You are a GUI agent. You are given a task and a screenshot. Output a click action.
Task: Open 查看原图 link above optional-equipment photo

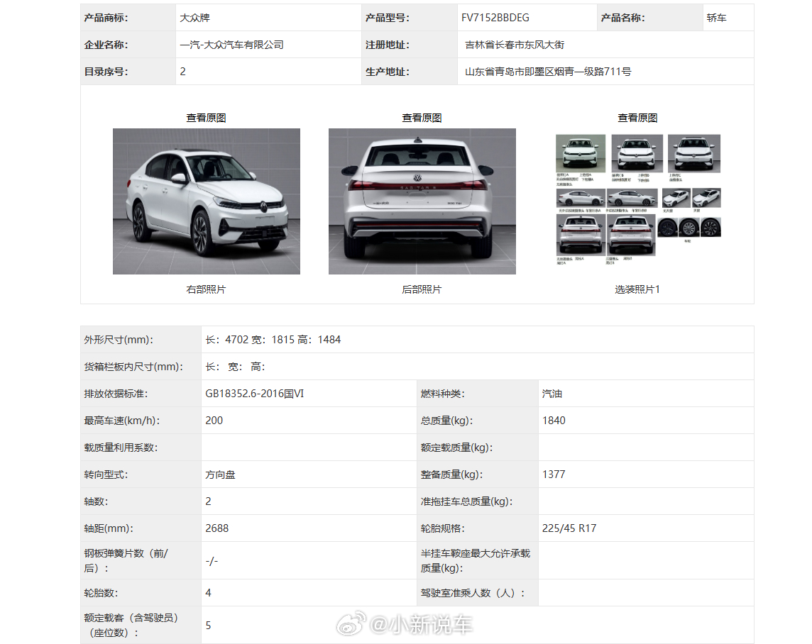637,118
